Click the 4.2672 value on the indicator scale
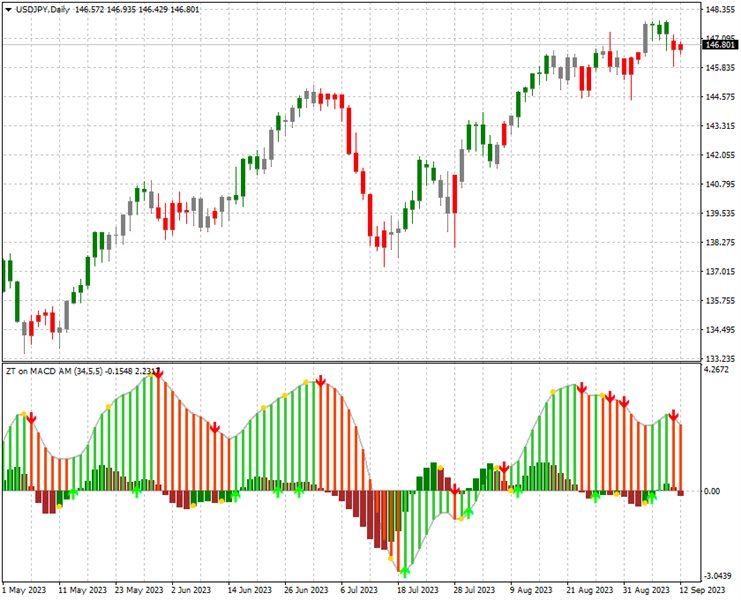741x600 pixels. 717,369
